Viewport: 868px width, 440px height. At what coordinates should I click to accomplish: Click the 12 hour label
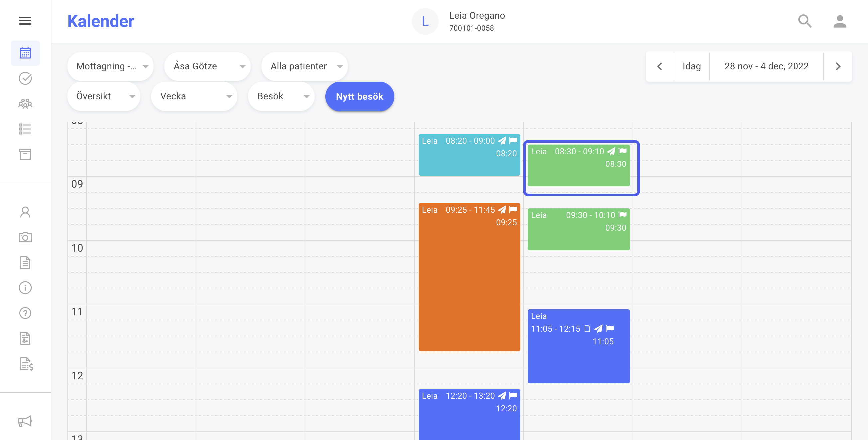coord(77,376)
